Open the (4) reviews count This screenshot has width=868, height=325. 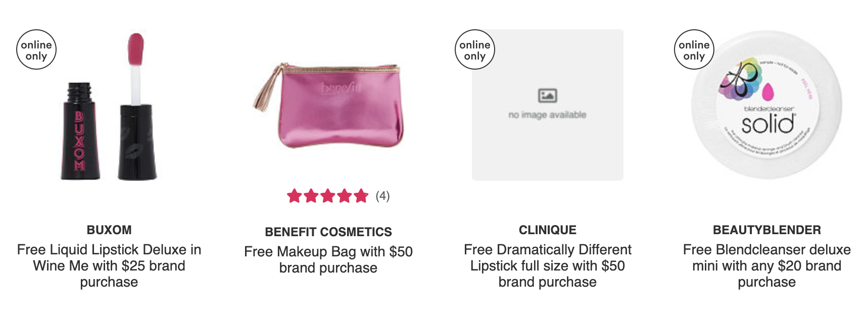[382, 196]
